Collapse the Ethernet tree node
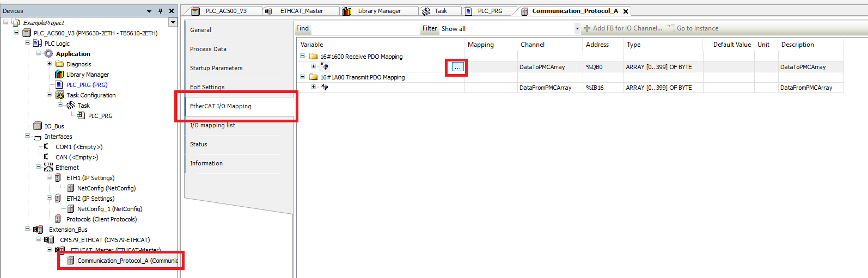The width and height of the screenshot is (868, 278). pos(38,168)
